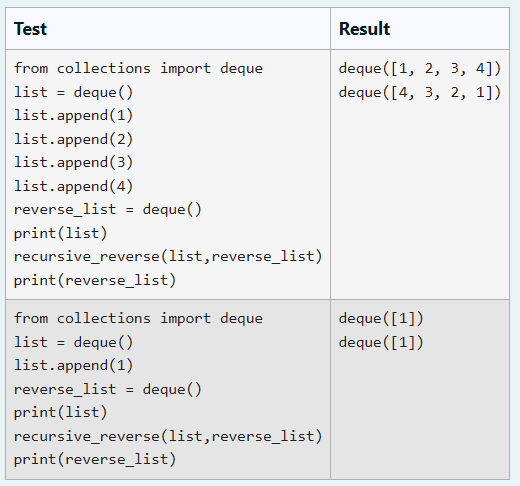Click the list.append(1) line in first test
The width and height of the screenshot is (520, 486).
click(74, 116)
